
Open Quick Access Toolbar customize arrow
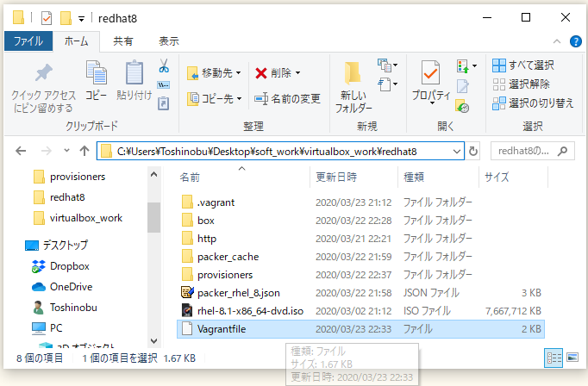(x=81, y=18)
